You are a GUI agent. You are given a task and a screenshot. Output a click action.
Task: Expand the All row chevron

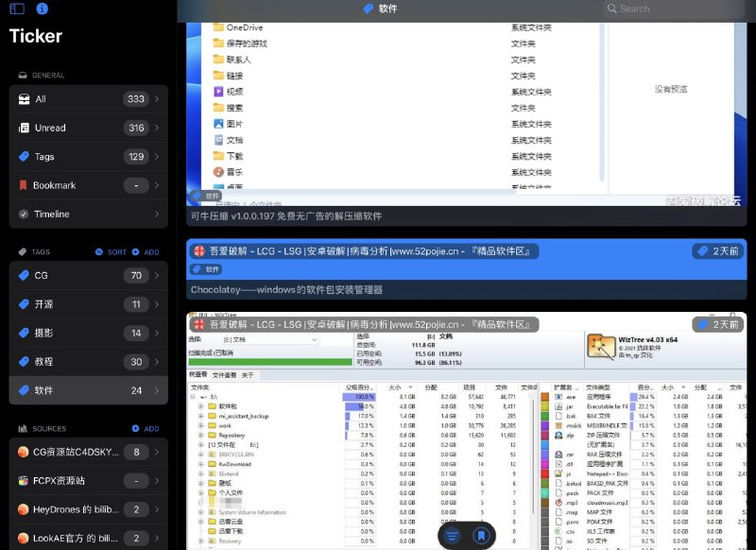coord(157,99)
